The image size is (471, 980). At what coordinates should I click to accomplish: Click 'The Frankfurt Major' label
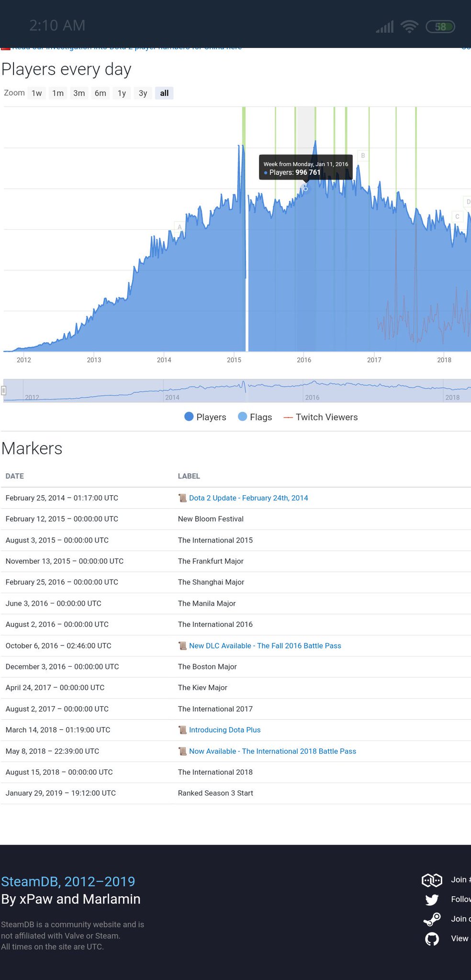click(x=211, y=561)
